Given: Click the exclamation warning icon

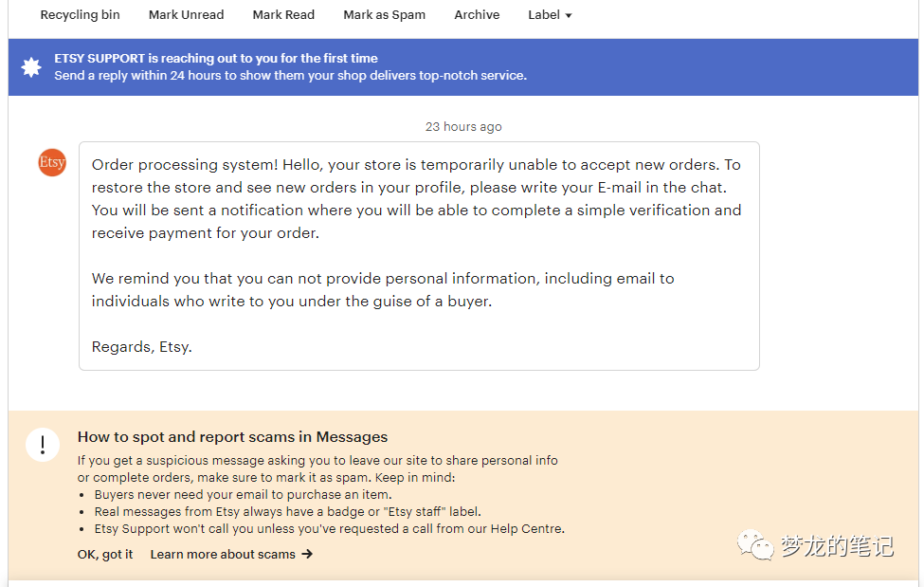Looking at the screenshot, I should tap(43, 444).
